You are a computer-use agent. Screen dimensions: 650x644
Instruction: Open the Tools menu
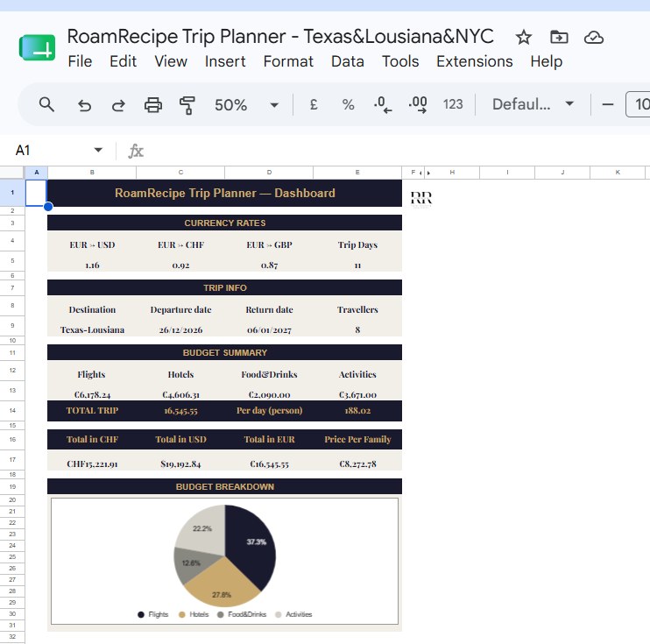point(400,61)
